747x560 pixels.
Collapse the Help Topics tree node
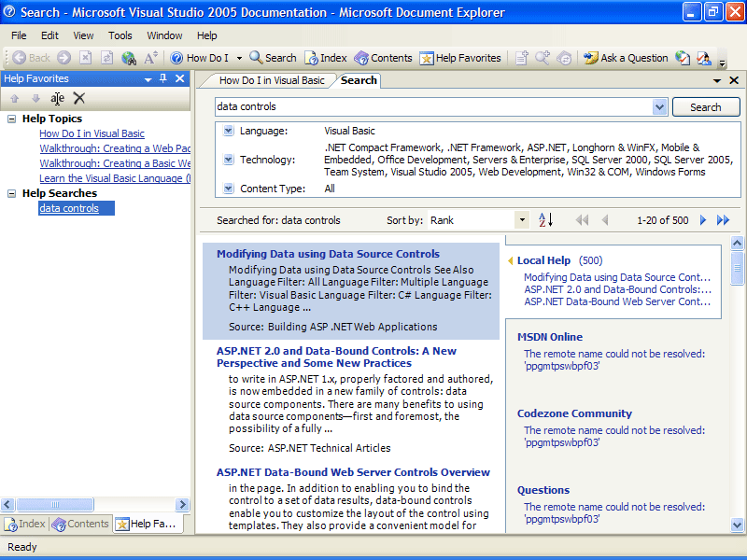tap(12, 119)
